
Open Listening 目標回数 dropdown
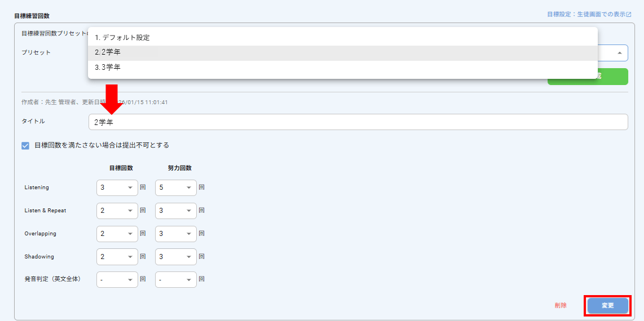(x=117, y=188)
